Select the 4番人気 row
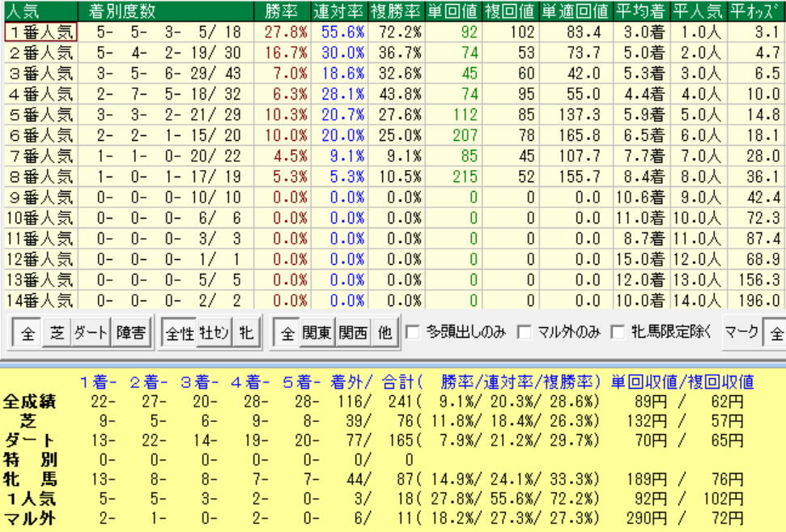The height and width of the screenshot is (532, 786). tap(393, 94)
